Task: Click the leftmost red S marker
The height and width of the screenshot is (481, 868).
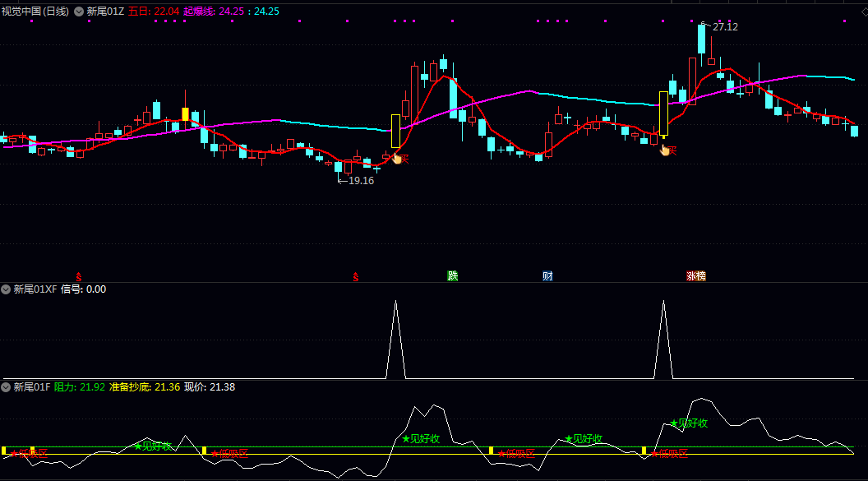Action: 79,276
